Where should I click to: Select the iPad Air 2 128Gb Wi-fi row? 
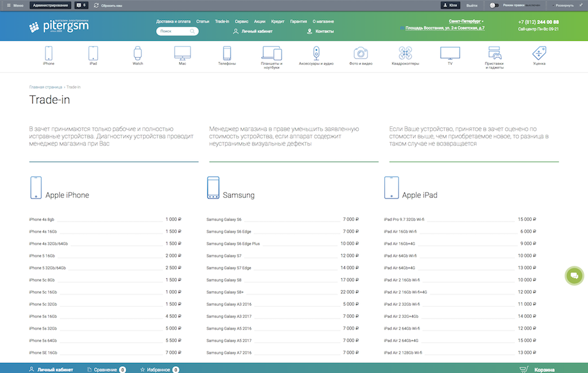(460, 353)
